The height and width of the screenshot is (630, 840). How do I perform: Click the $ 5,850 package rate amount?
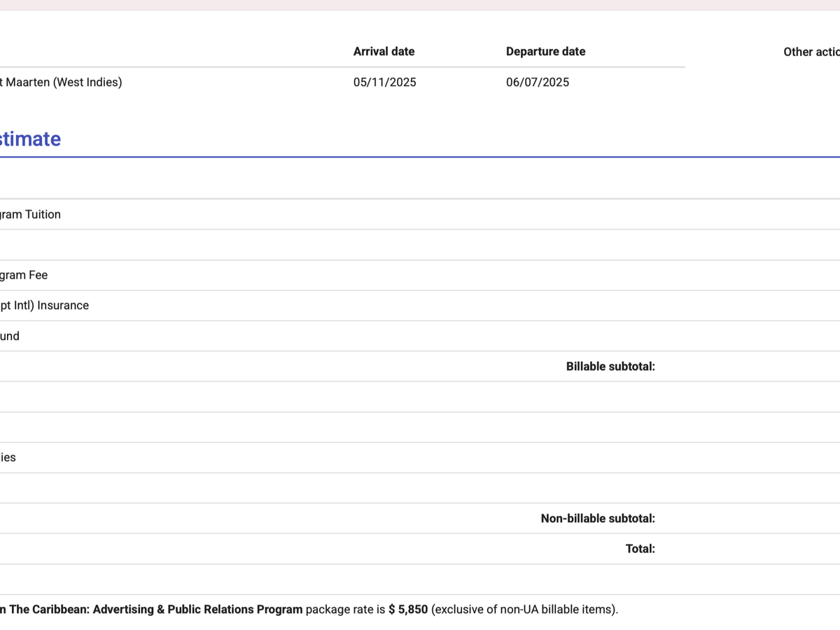(x=408, y=610)
